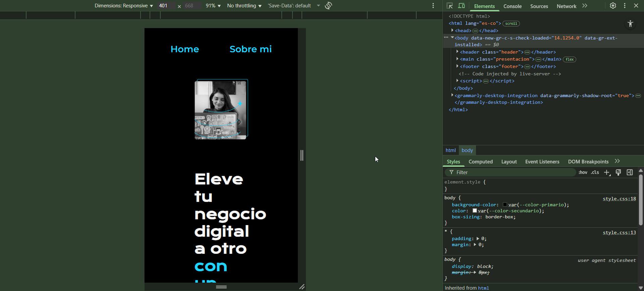The height and width of the screenshot is (291, 644).
Task: Click the Home navigation link
Action: point(184,49)
